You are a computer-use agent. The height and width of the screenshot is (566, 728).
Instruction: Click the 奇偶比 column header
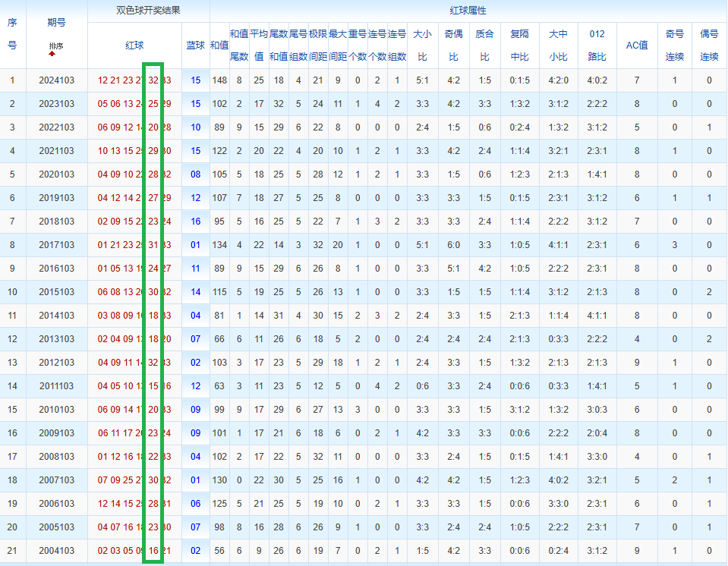[454, 45]
